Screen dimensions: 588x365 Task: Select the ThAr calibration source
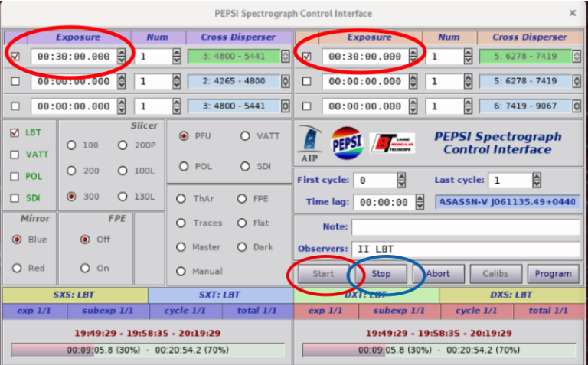[x=181, y=199]
